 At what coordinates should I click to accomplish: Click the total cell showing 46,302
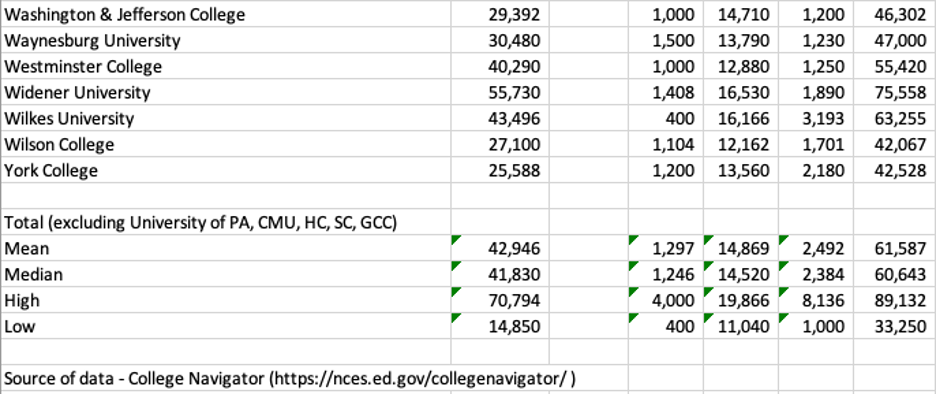[x=894, y=15]
